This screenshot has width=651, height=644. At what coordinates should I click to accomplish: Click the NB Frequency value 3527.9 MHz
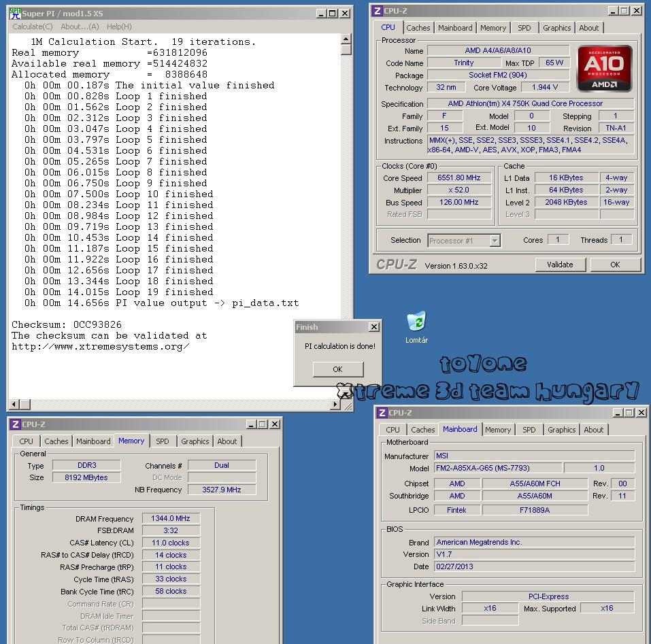(222, 490)
